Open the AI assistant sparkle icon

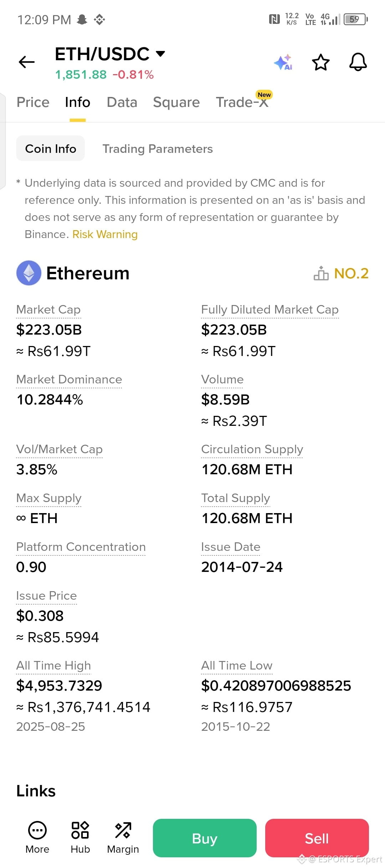click(283, 62)
